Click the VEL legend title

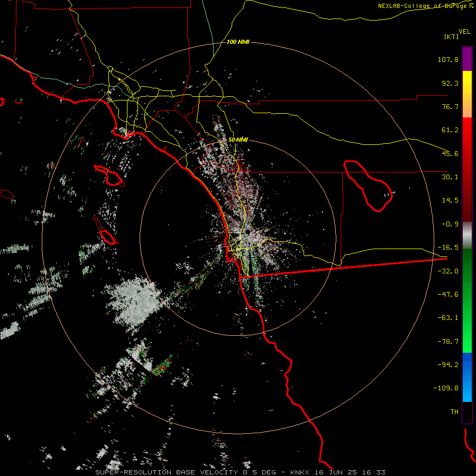click(464, 32)
